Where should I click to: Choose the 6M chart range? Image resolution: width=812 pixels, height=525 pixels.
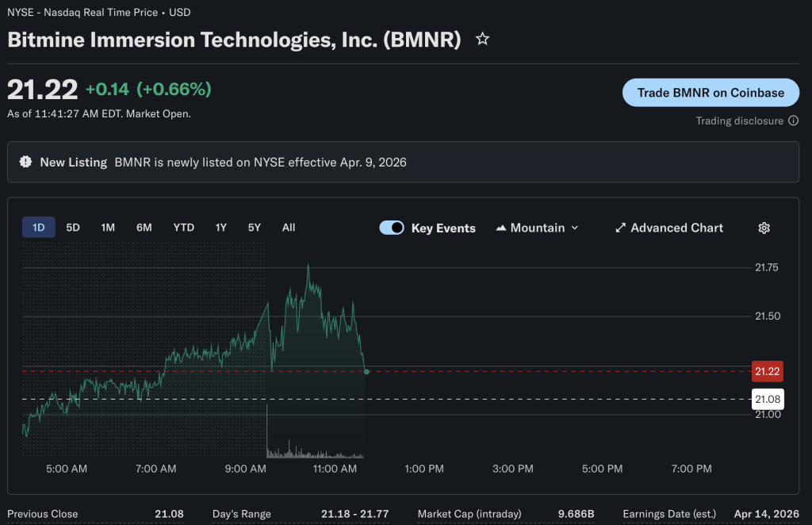tap(144, 228)
